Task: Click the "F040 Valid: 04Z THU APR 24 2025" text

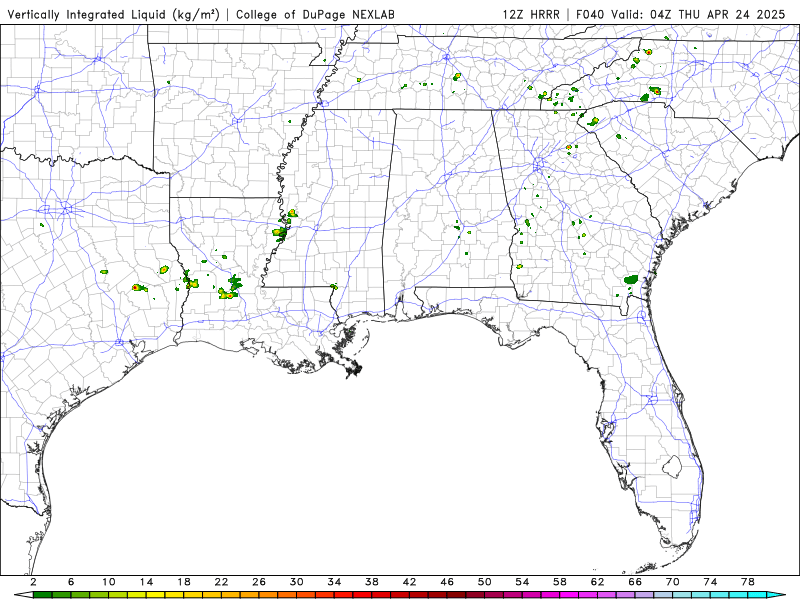Action: [x=681, y=15]
